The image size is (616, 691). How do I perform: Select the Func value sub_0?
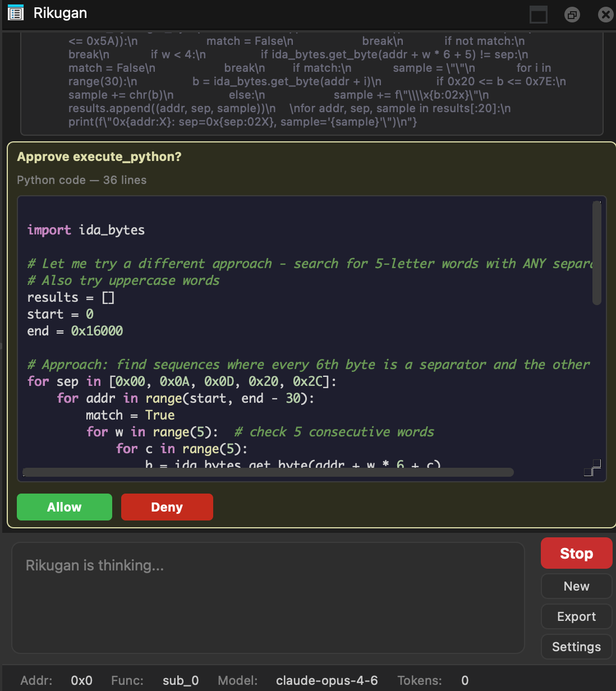click(x=180, y=680)
